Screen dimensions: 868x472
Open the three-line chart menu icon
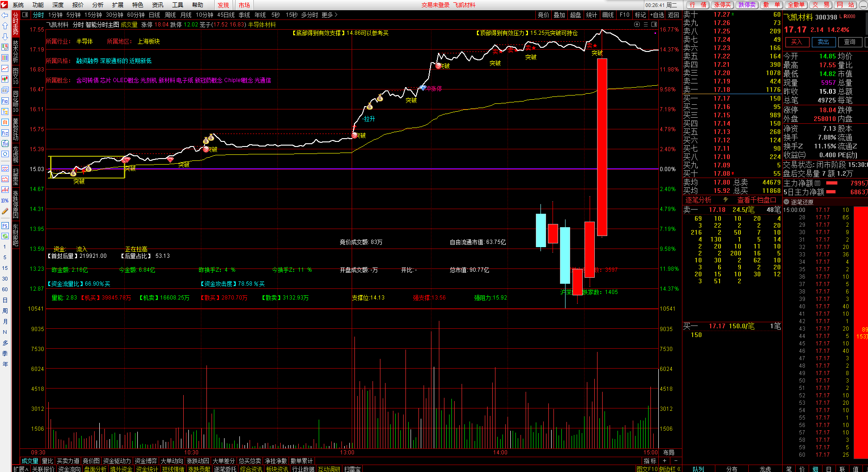[x=646, y=25]
